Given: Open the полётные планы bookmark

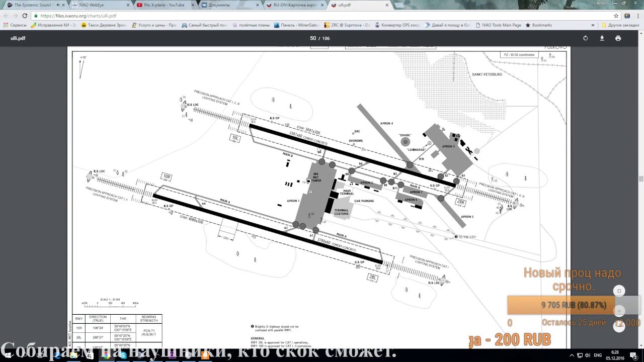Looking at the screenshot, I should pyautogui.click(x=251, y=25).
